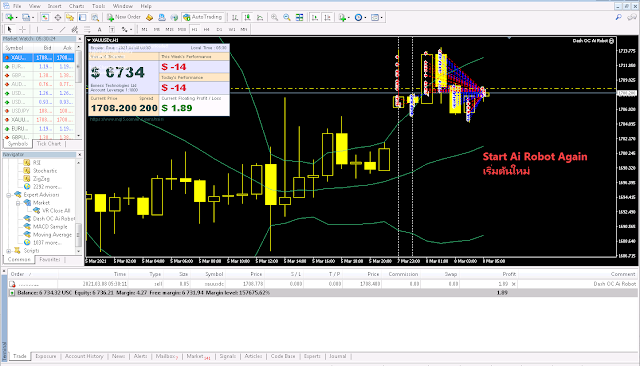Close the open sell order with X
This screenshot has width=640, height=366.
click(x=514, y=284)
